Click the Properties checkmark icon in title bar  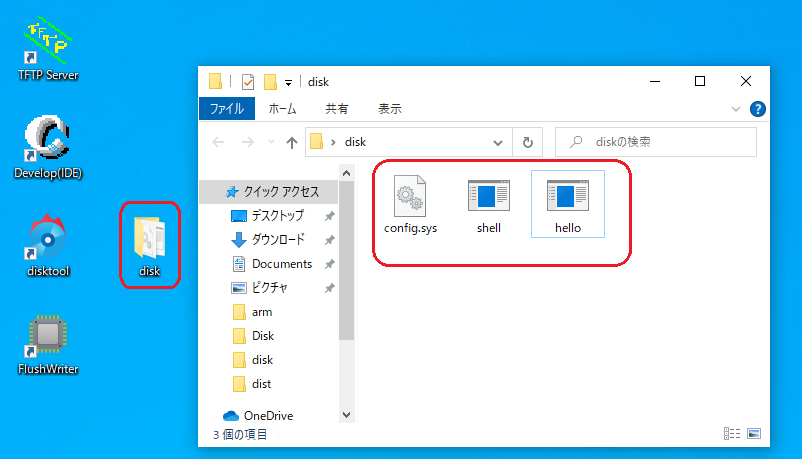click(x=248, y=82)
